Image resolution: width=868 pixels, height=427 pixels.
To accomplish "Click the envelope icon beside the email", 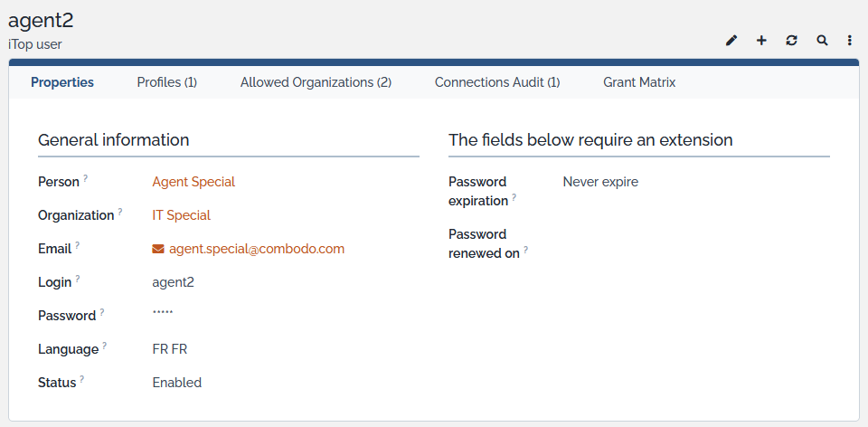I will [158, 249].
